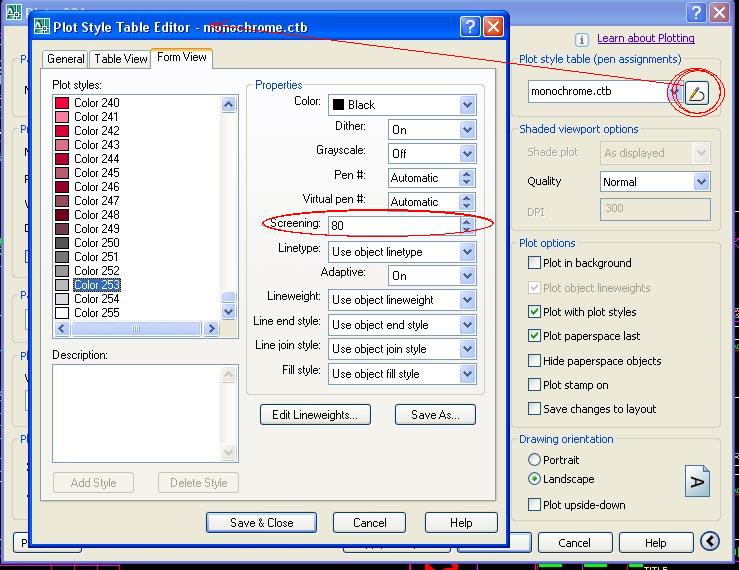This screenshot has width=739, height=570.
Task: Click the Edit Lineweights button
Action: pyautogui.click(x=315, y=414)
